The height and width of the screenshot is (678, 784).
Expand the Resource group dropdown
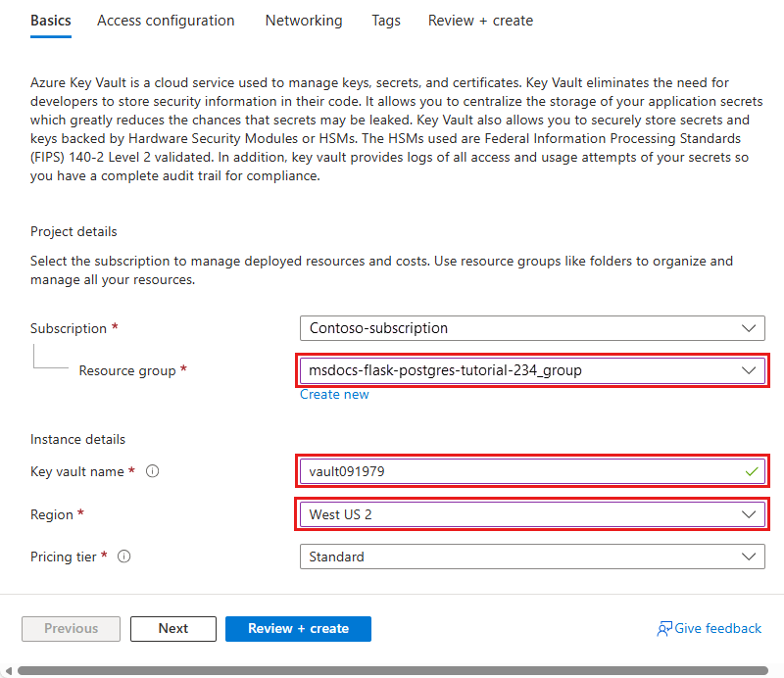(532, 370)
